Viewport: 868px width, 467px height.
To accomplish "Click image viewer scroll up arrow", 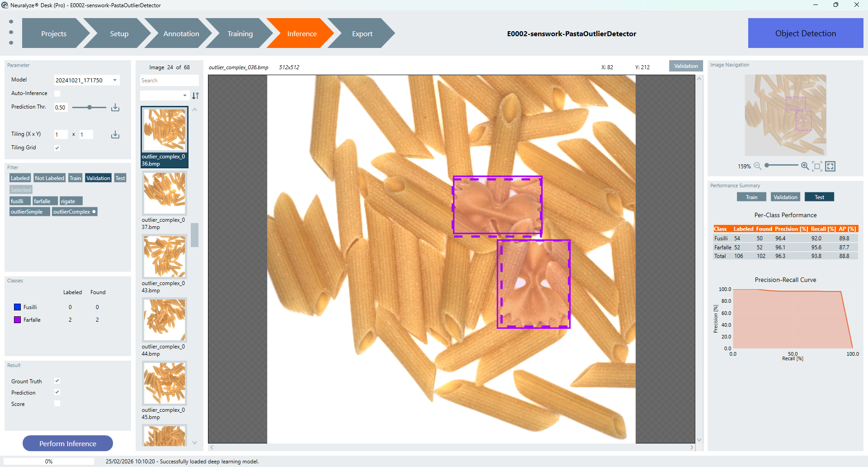I will click(699, 79).
